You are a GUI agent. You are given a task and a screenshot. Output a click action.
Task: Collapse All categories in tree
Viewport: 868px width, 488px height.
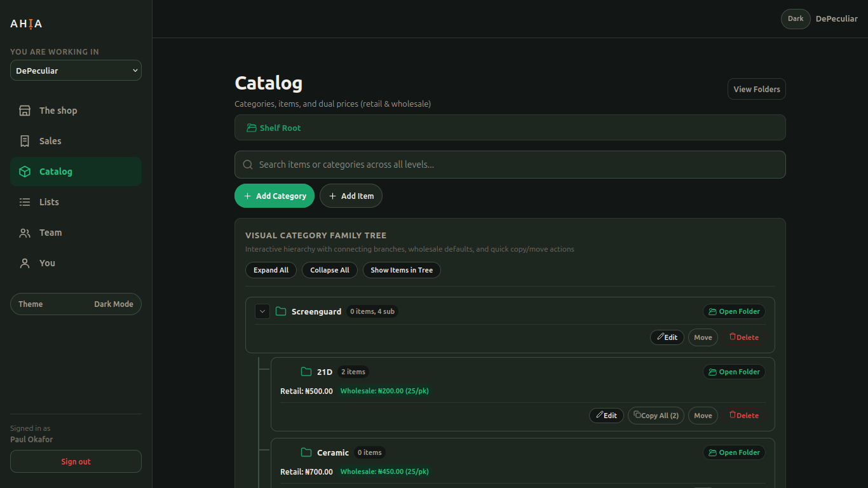tap(330, 270)
